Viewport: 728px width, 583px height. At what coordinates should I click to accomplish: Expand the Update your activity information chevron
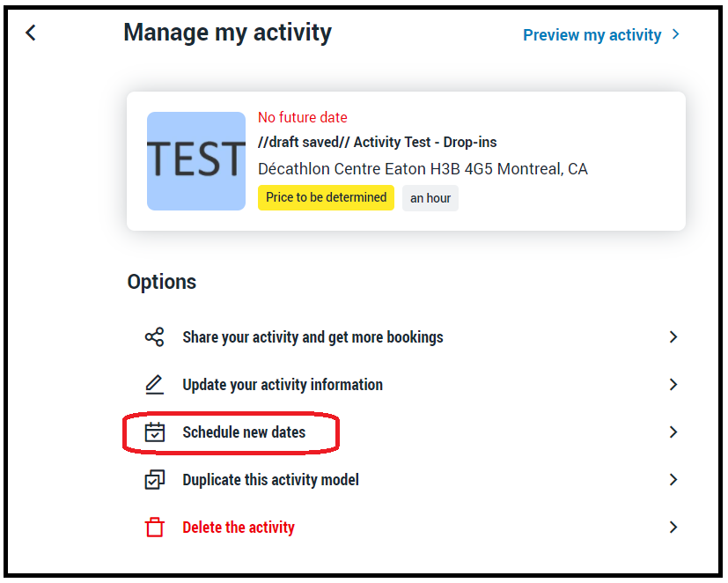click(673, 385)
